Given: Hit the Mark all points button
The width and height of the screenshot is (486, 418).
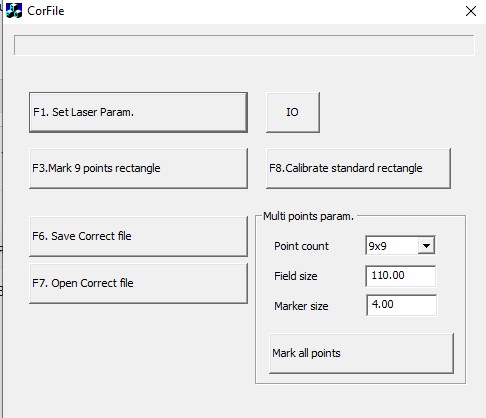Looking at the screenshot, I should [x=361, y=353].
